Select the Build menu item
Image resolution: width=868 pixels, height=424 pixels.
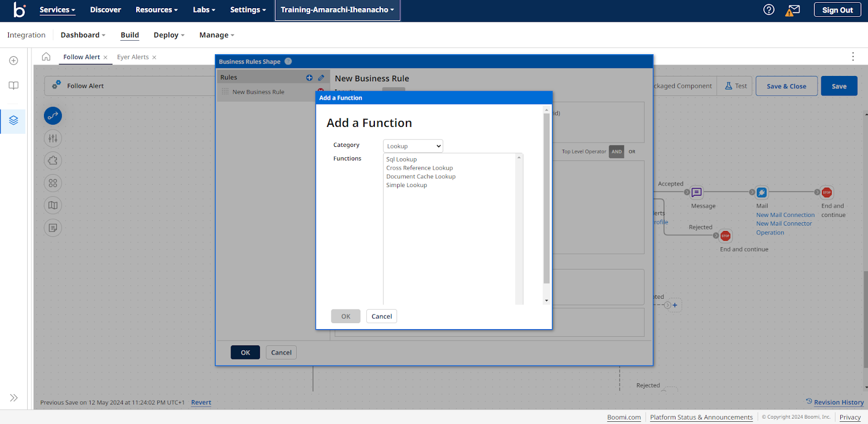point(130,35)
